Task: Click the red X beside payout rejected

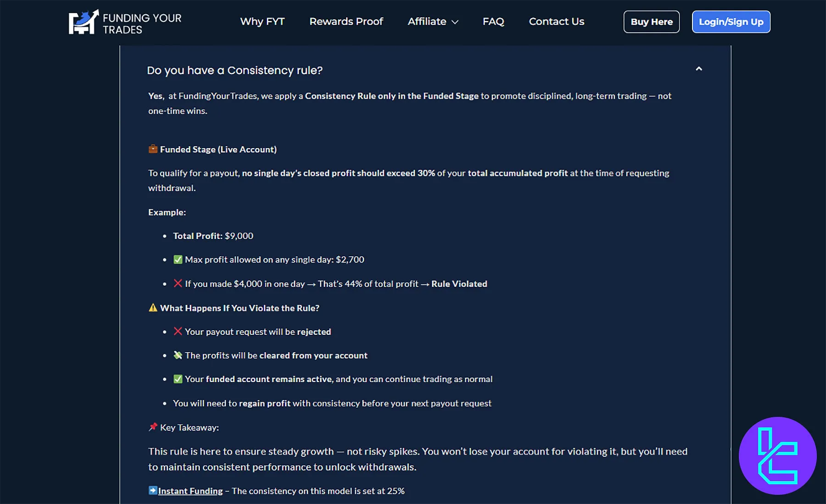Action: tap(178, 331)
